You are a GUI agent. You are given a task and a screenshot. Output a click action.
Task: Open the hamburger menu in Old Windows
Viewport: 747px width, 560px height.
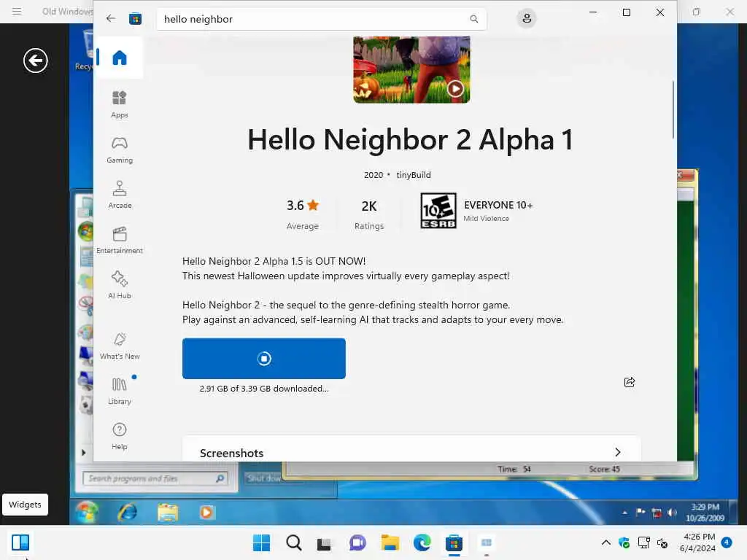point(17,11)
